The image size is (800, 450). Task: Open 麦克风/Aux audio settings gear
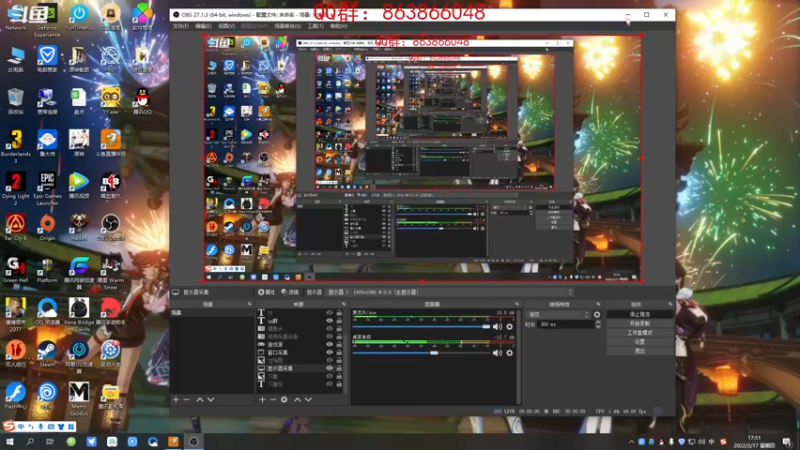(x=510, y=327)
